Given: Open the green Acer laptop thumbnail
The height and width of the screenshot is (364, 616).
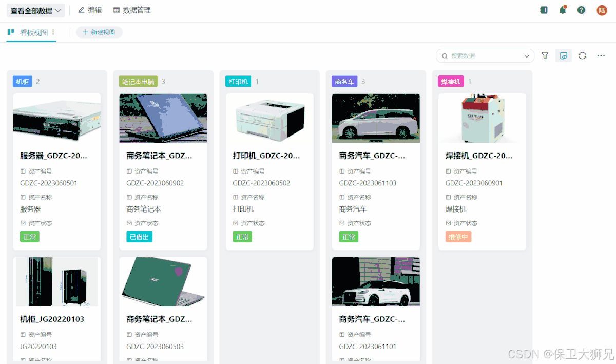Looking at the screenshot, I should (x=163, y=282).
